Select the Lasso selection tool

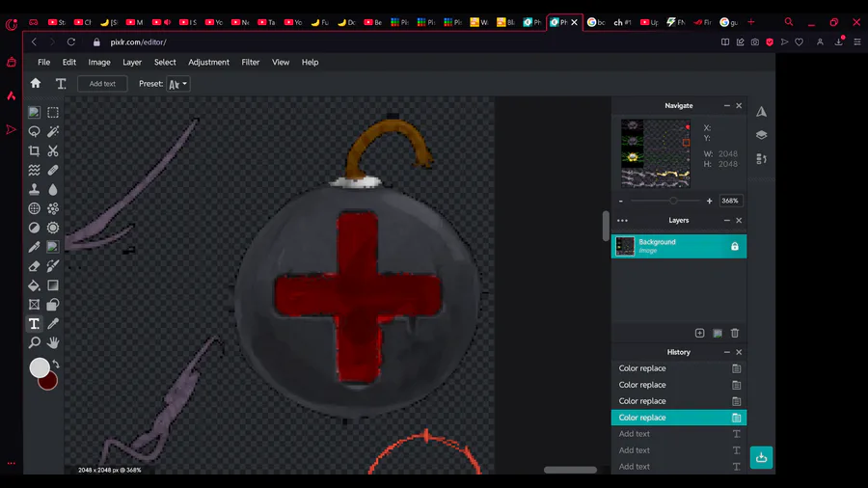(35, 132)
